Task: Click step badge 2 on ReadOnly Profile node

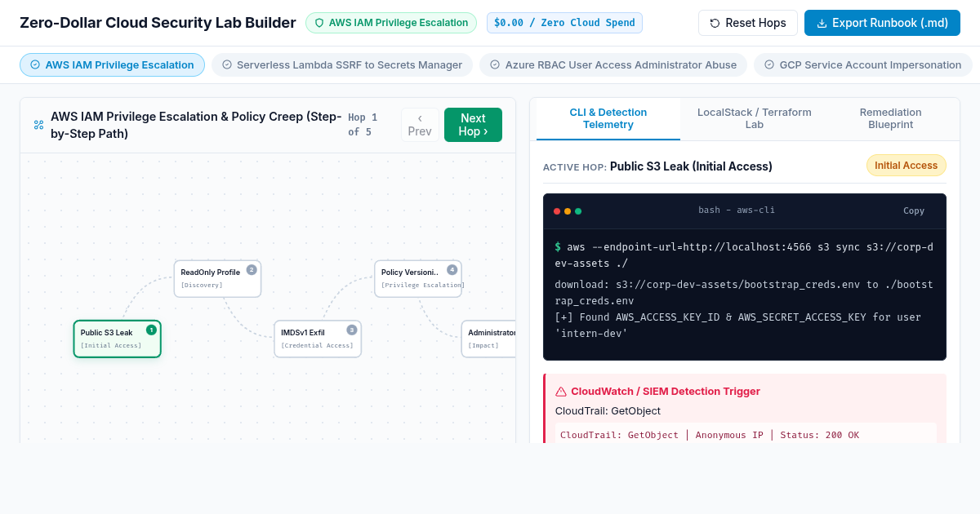Action: click(252, 269)
